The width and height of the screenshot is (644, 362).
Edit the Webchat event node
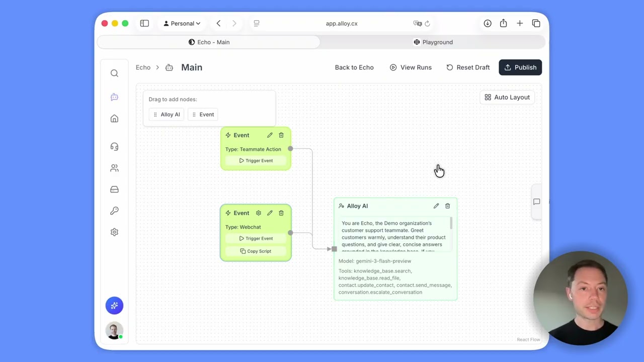270,213
